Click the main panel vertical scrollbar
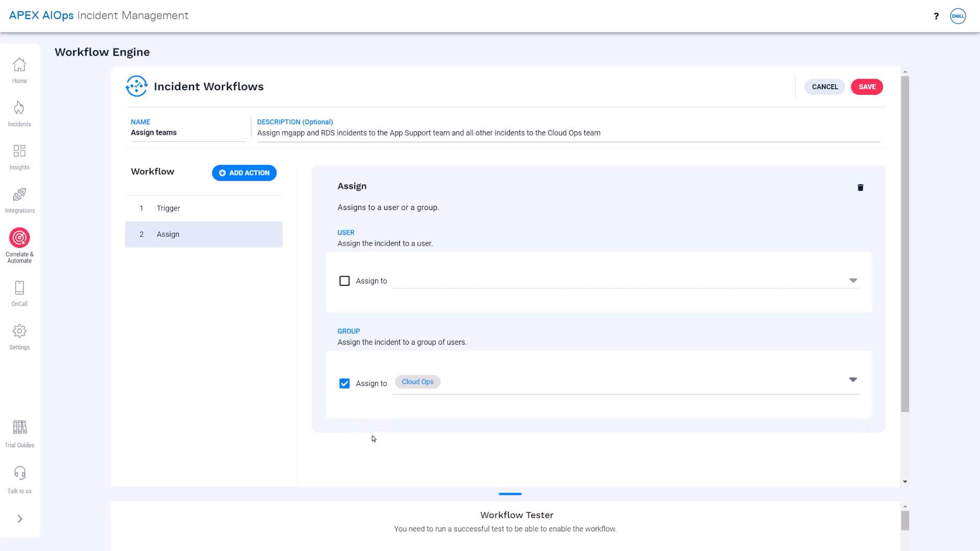Image resolution: width=980 pixels, height=551 pixels. click(x=905, y=244)
